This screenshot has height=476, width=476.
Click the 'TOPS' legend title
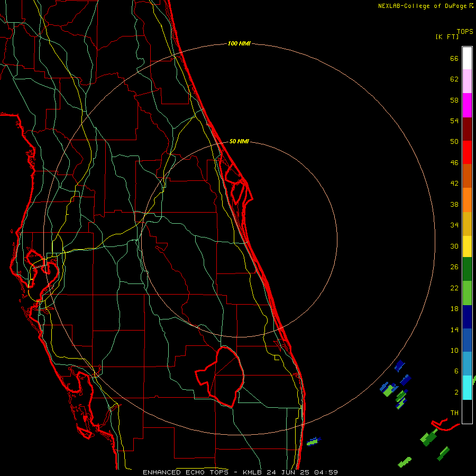pos(465,32)
